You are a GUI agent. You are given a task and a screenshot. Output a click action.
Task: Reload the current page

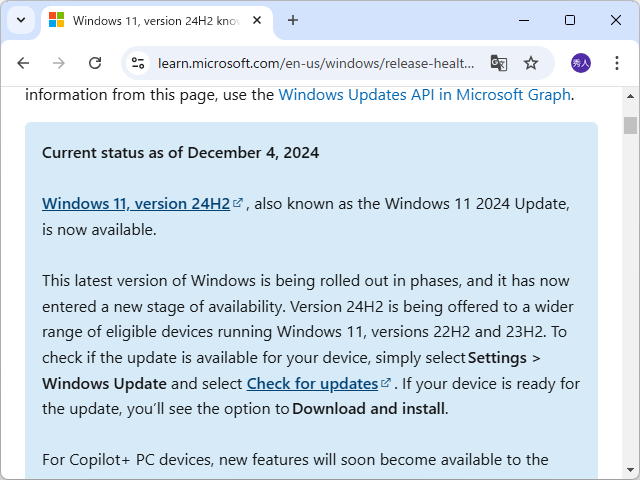point(95,63)
